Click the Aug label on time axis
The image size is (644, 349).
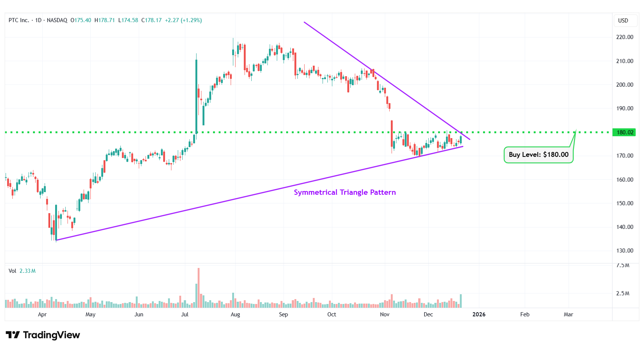[x=235, y=314]
